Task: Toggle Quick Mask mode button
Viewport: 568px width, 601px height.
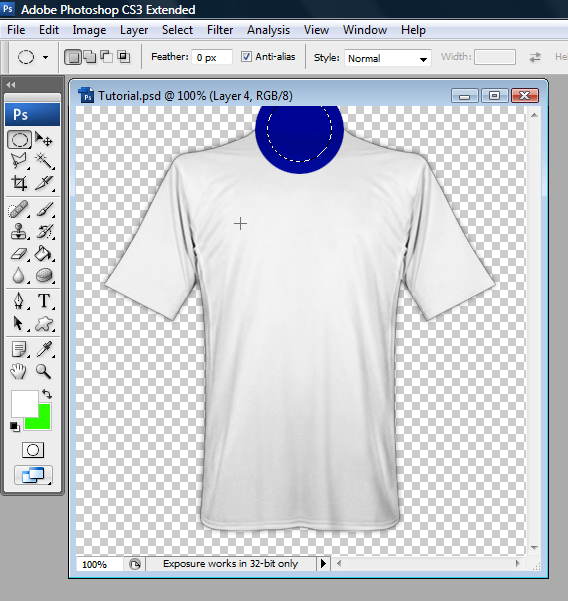Action: tap(33, 450)
